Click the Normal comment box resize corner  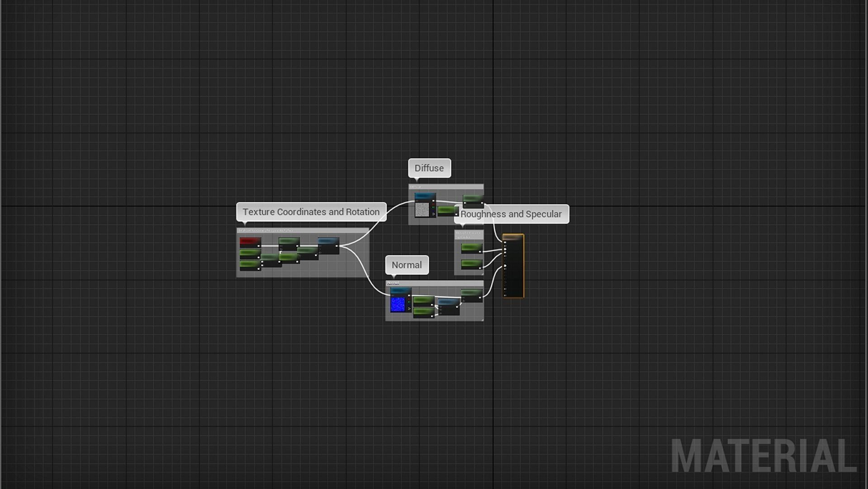click(482, 319)
